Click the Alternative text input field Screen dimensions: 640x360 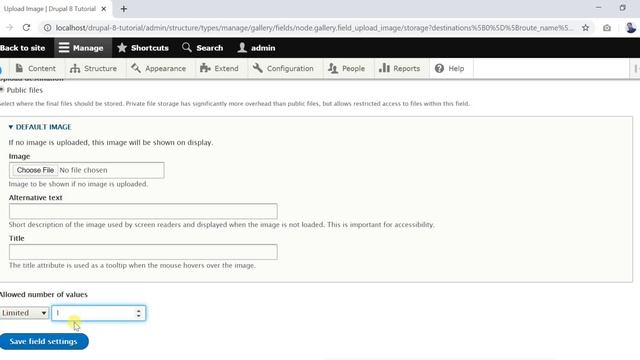tap(143, 211)
